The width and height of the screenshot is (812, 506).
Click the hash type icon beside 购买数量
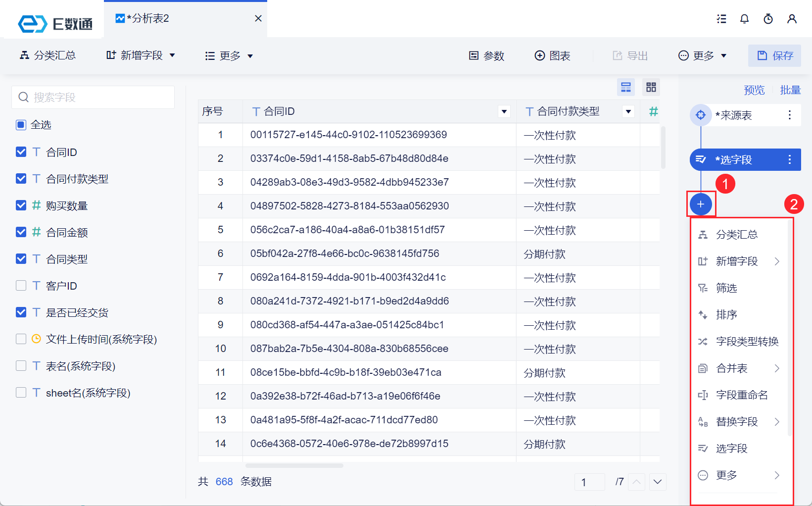(x=36, y=205)
